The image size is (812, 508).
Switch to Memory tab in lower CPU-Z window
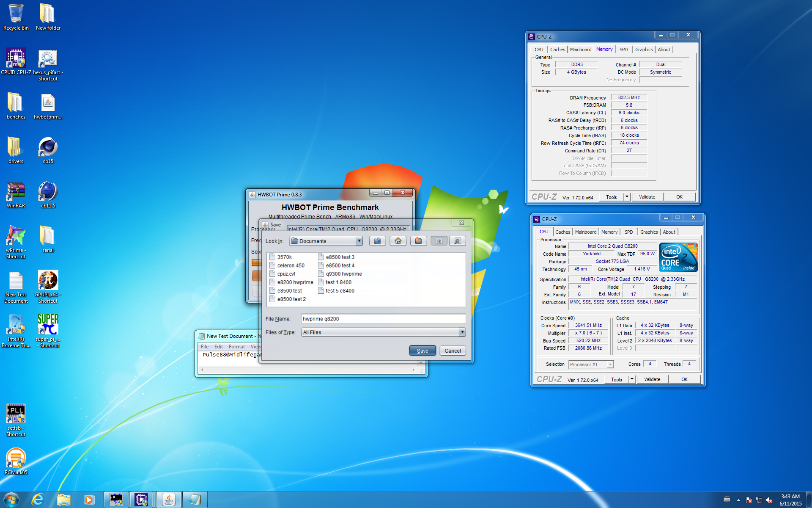pos(609,232)
